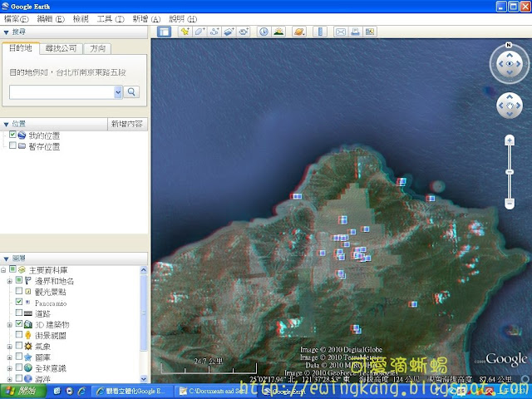Enable the 觀光景點 layer checkbox
Screen dimensions: 532x399
tap(19, 291)
